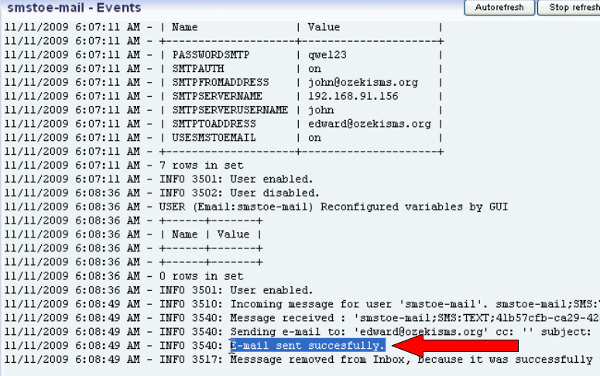Click 'edward@ozekisms.org' in the SMTPTOADDRESS row
The height and width of the screenshot is (376, 600).
tap(369, 124)
